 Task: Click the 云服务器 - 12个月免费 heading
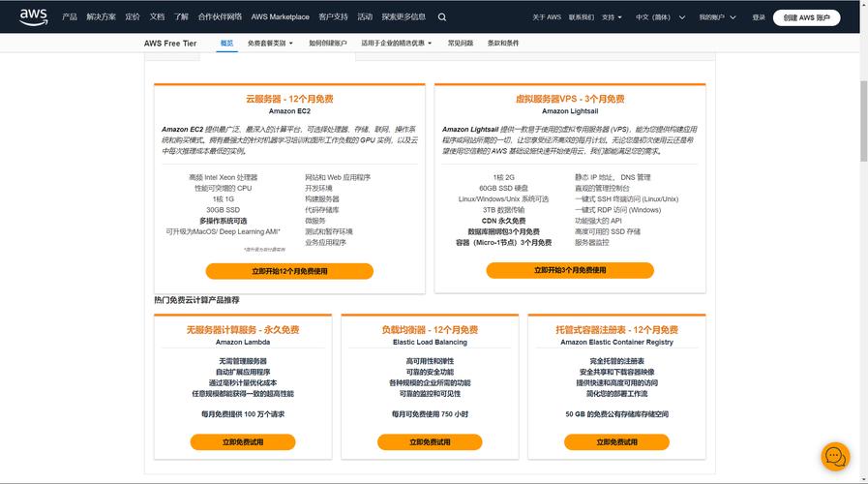click(289, 99)
